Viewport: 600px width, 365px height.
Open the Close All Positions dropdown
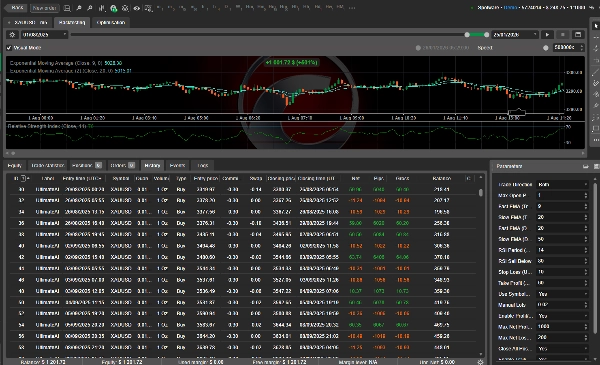click(x=562, y=349)
